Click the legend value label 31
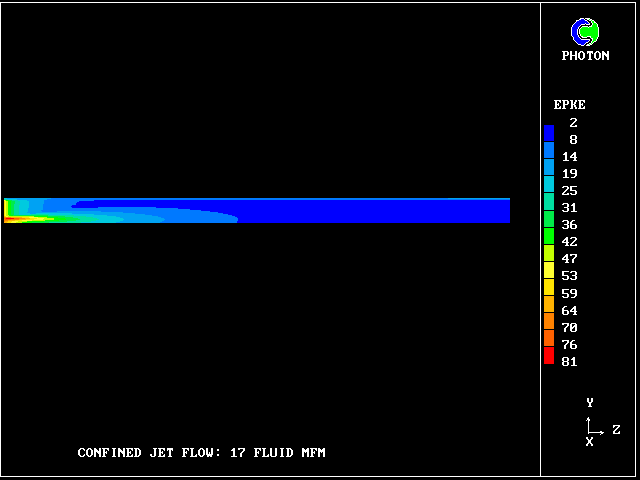 click(x=569, y=208)
